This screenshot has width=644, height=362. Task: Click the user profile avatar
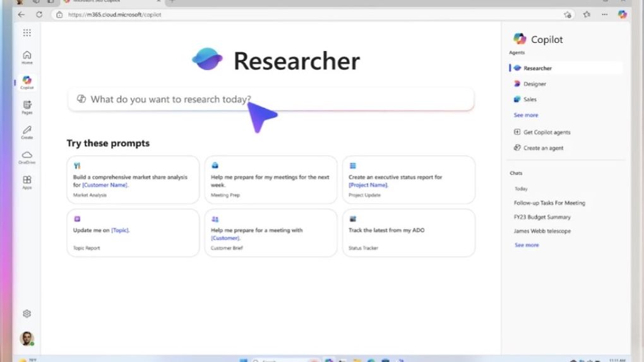[27, 339]
